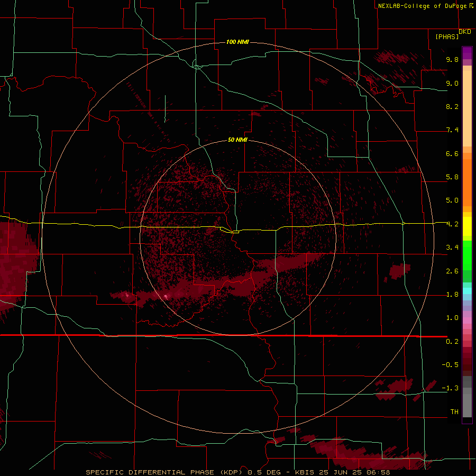Select the 7.4 scale label
The height and width of the screenshot is (476, 476).
click(x=452, y=130)
